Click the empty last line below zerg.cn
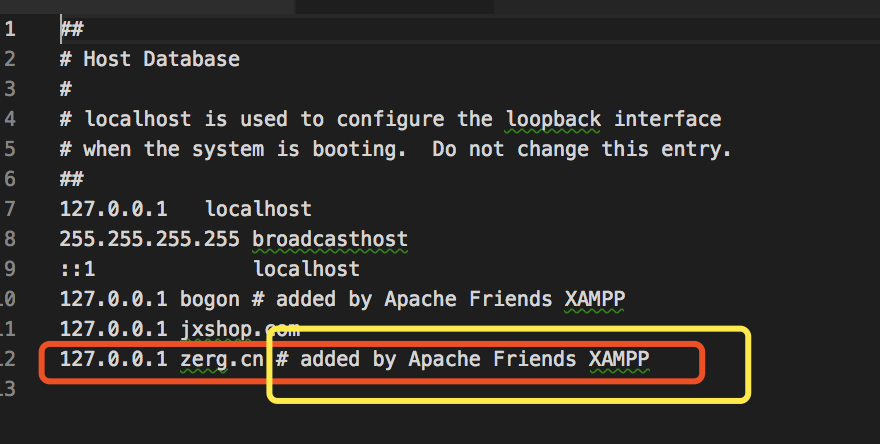This screenshot has width=880, height=444. pyautogui.click(x=300, y=389)
